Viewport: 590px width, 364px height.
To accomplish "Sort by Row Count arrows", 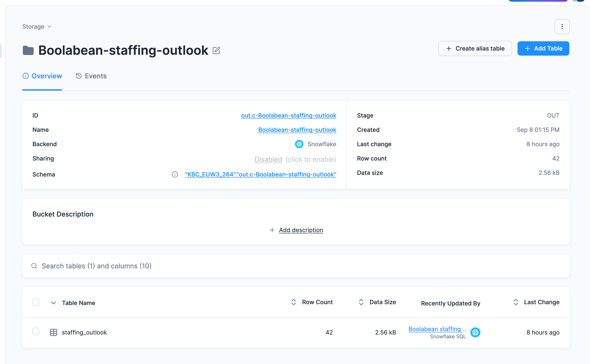I will 294,302.
